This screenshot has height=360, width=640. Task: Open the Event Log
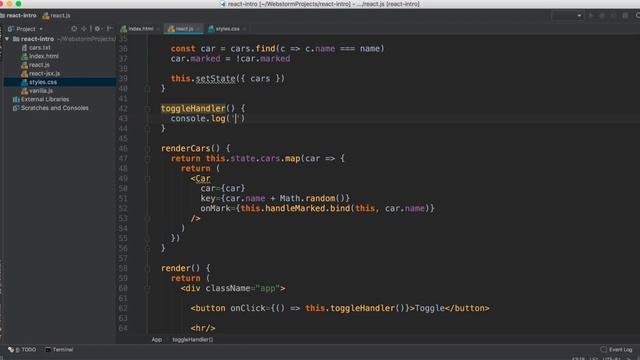tap(616, 349)
